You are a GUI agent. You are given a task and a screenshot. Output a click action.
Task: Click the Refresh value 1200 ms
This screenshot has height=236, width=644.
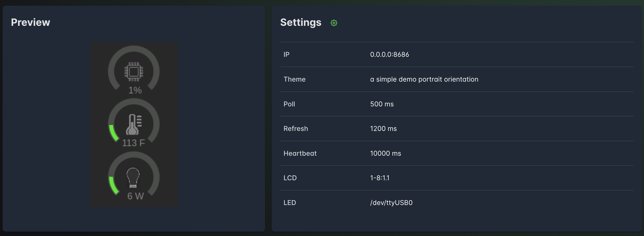383,129
